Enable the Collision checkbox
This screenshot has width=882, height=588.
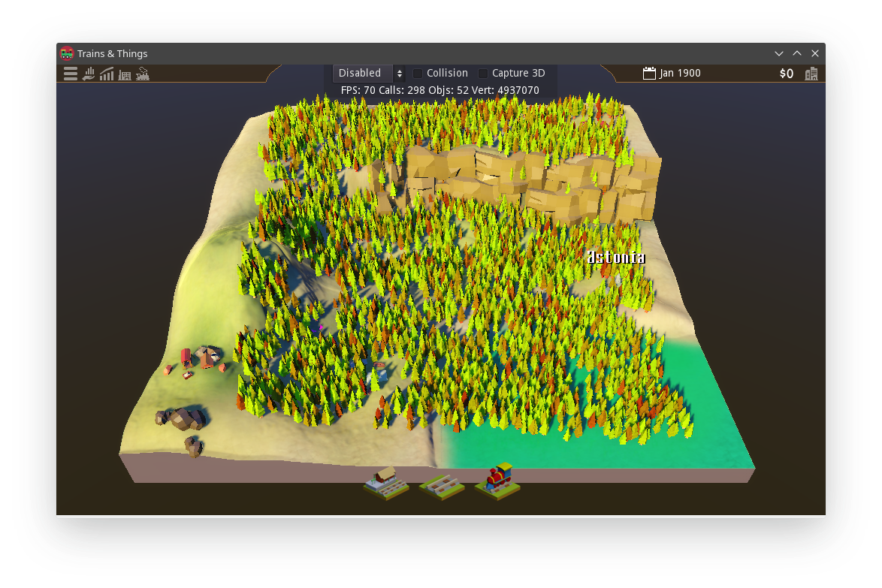click(418, 73)
